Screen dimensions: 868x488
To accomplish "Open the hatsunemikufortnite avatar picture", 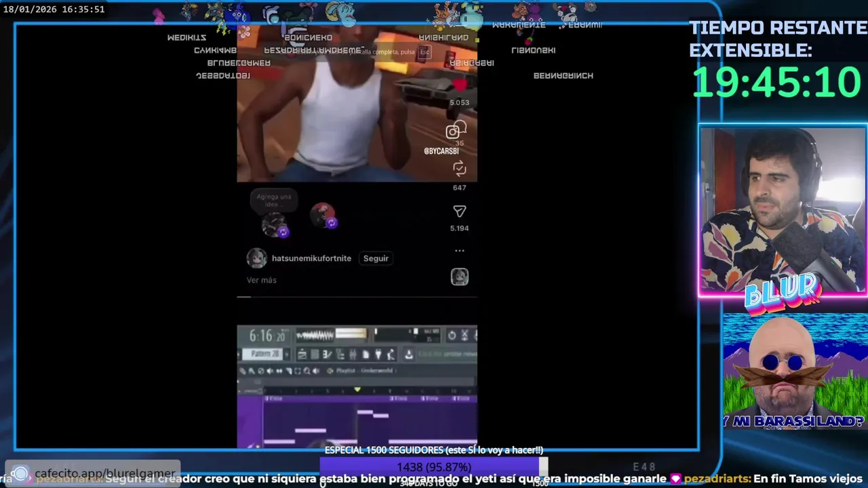I will pyautogui.click(x=256, y=258).
